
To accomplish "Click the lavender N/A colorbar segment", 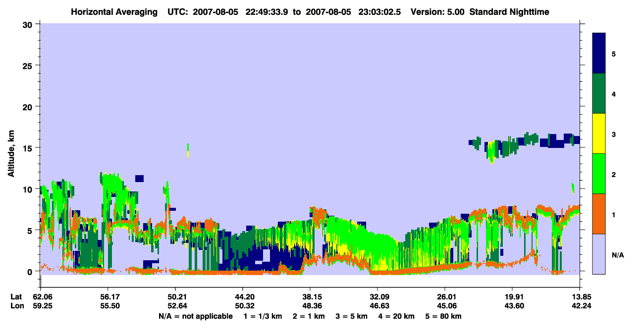I will point(599,254).
